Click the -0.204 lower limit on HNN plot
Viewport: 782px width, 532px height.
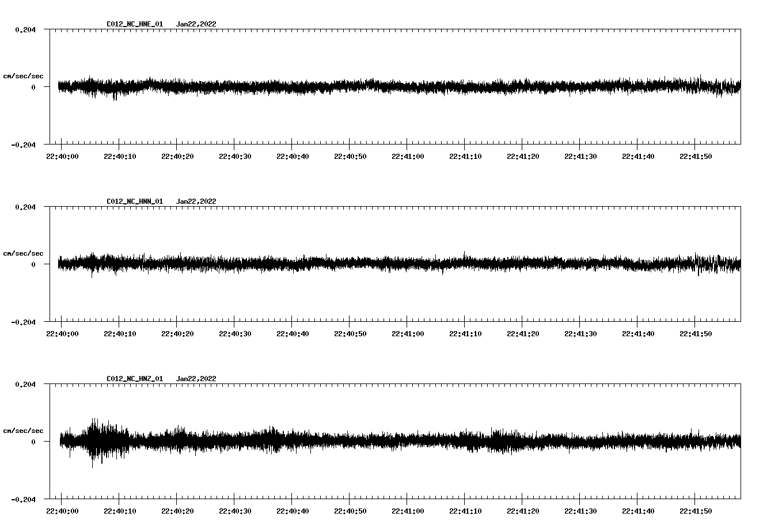pyautogui.click(x=24, y=322)
